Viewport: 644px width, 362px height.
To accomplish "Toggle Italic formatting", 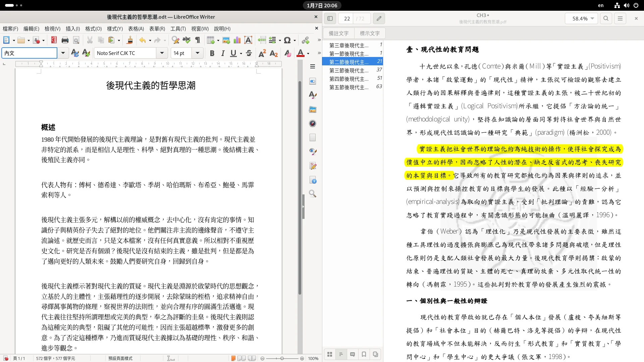I will point(223,53).
